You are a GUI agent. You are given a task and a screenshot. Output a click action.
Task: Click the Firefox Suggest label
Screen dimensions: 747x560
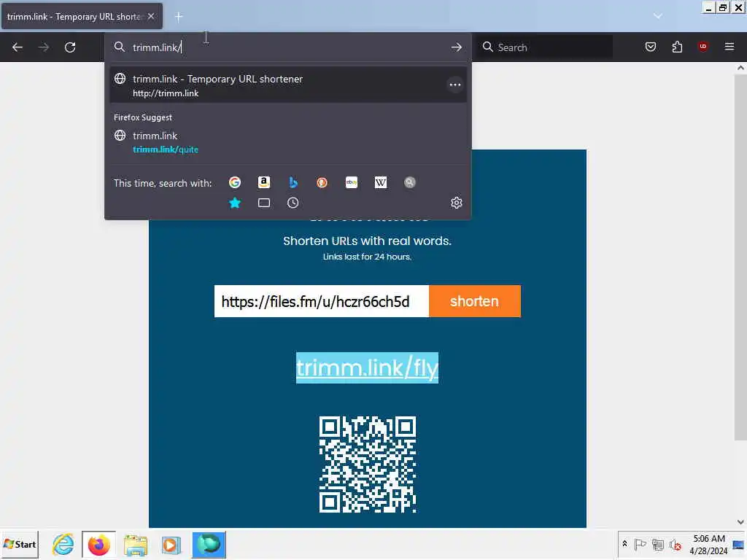tap(143, 117)
